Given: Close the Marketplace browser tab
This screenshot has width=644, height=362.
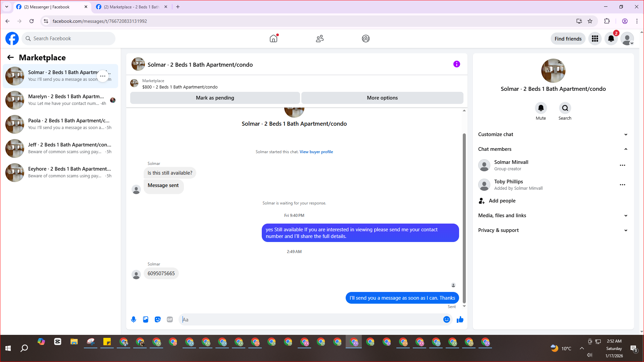Looking at the screenshot, I should pyautogui.click(x=166, y=7).
